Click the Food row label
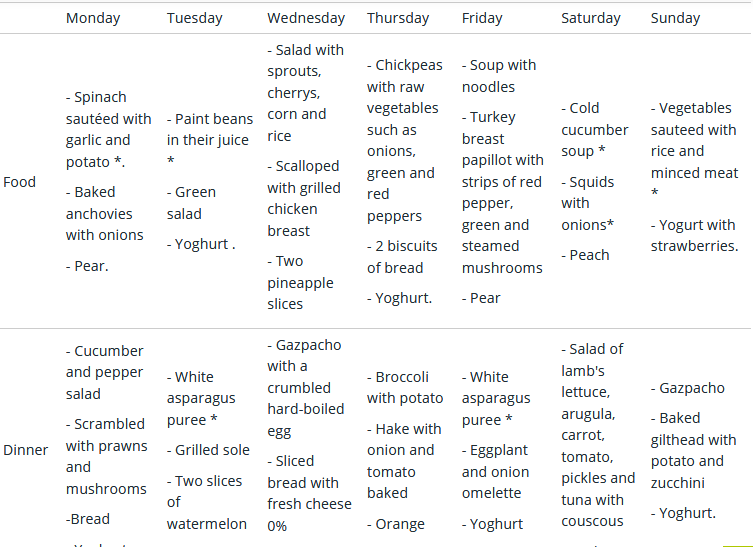This screenshot has height=547, width=753. [x=19, y=182]
